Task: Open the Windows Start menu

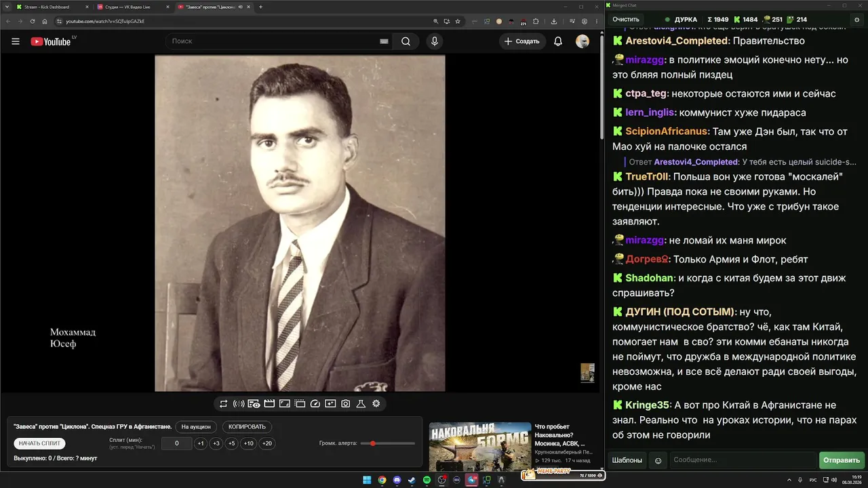Action: pos(367,480)
